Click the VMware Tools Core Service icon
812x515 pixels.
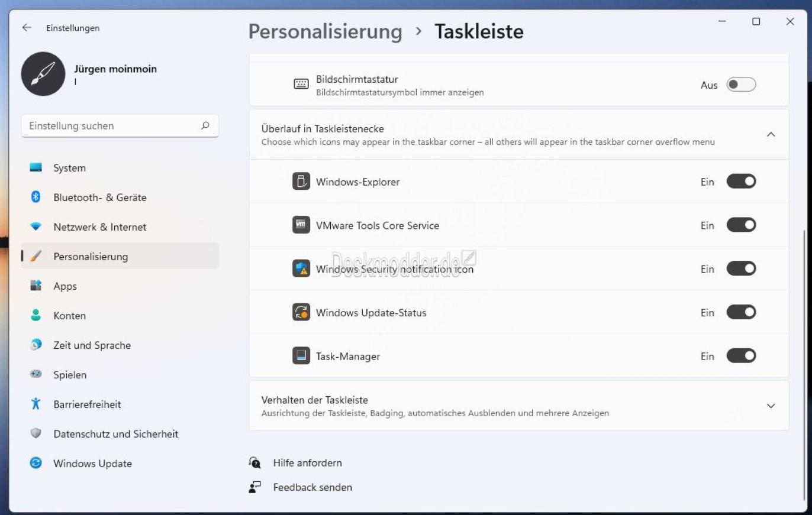(301, 225)
